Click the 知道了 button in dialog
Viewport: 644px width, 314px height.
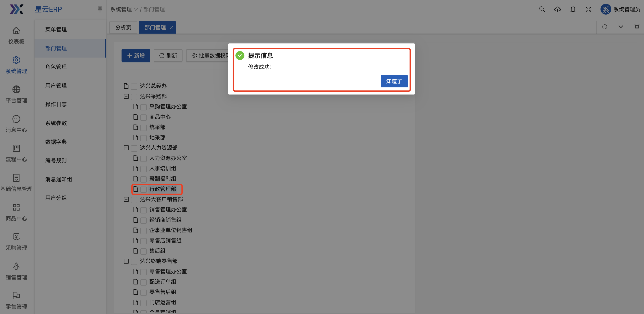[394, 81]
